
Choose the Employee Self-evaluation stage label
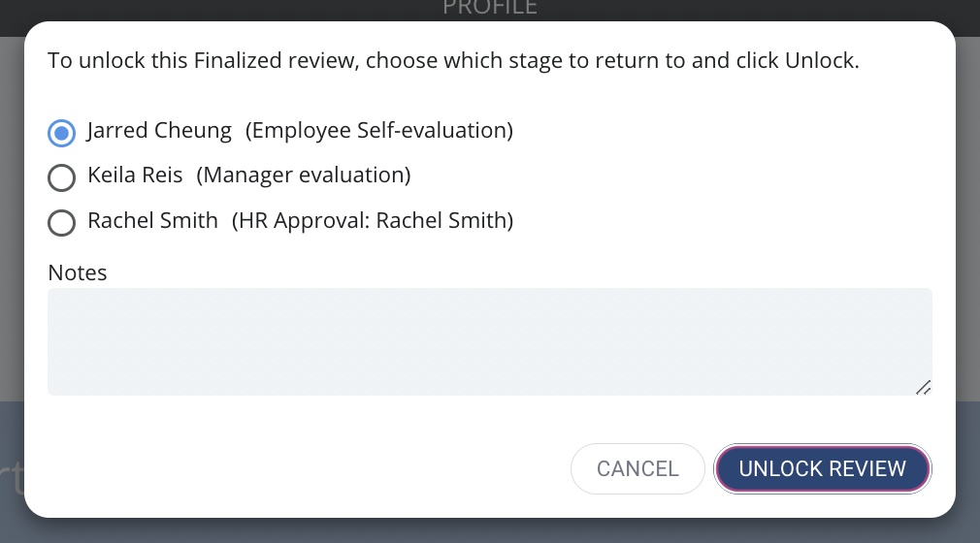[x=379, y=131]
